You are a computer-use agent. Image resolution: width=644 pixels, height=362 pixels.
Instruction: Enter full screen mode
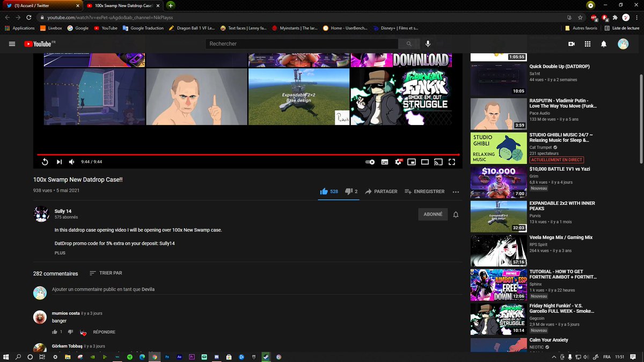(x=452, y=161)
